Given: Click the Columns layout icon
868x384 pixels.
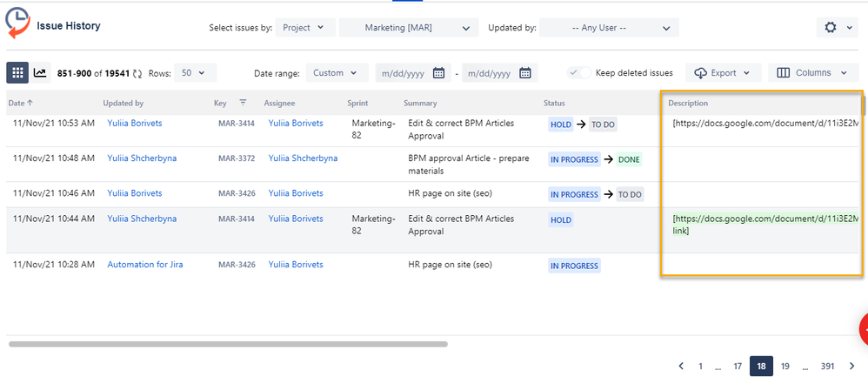Looking at the screenshot, I should pos(784,72).
